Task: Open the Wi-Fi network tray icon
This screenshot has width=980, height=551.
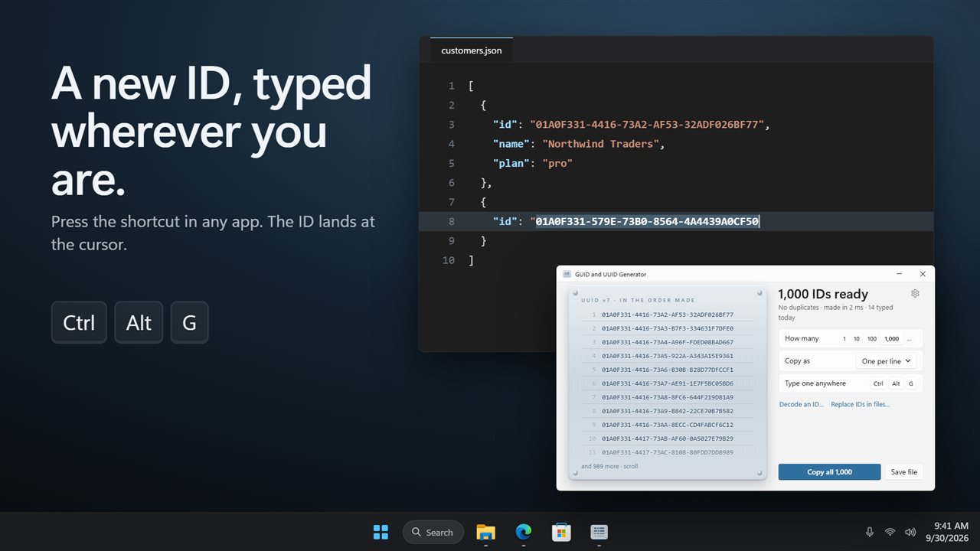Action: 890,532
